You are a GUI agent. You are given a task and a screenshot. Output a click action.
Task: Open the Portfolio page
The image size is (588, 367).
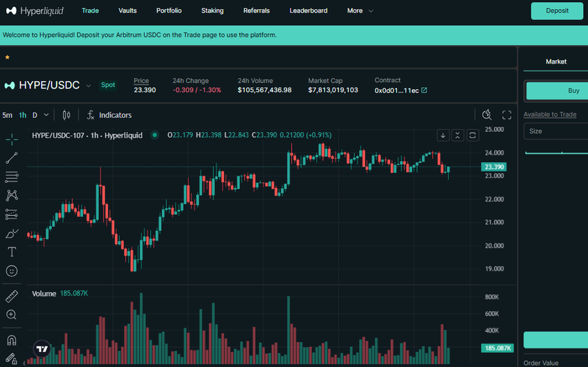pyautogui.click(x=169, y=11)
